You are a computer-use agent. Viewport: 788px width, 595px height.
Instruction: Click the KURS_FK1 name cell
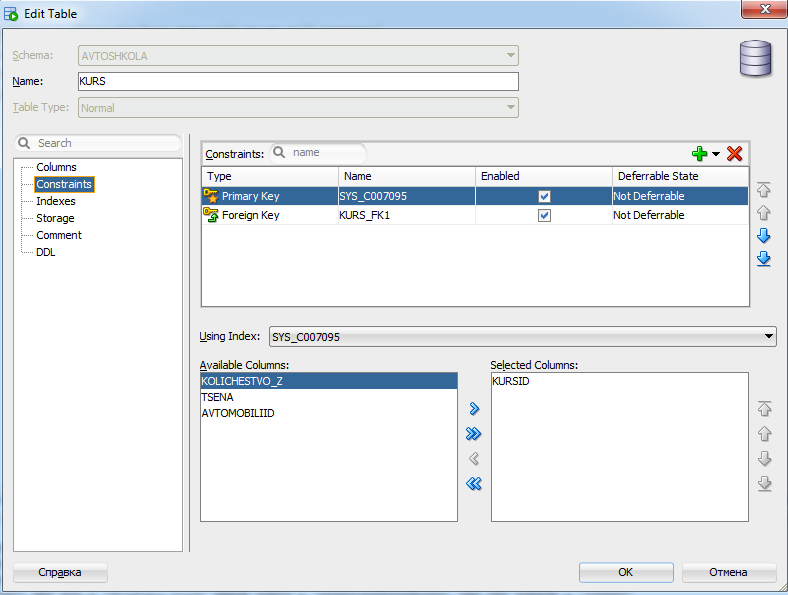[407, 215]
